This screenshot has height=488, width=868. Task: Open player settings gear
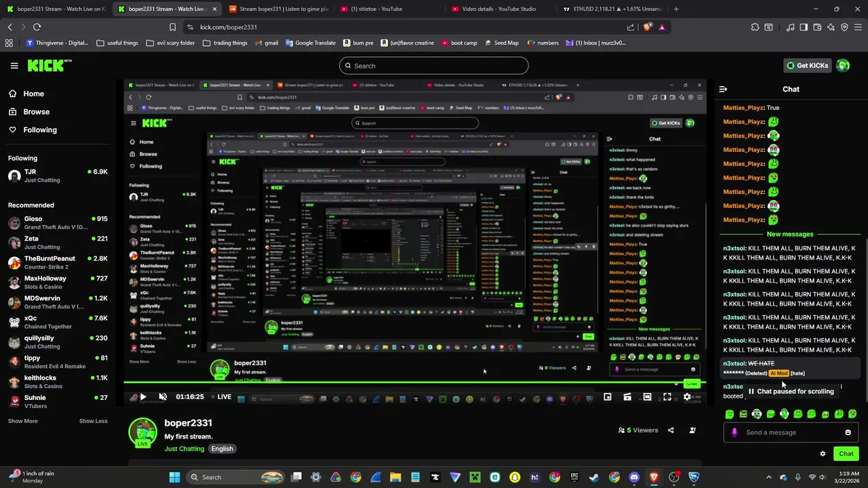[687, 397]
